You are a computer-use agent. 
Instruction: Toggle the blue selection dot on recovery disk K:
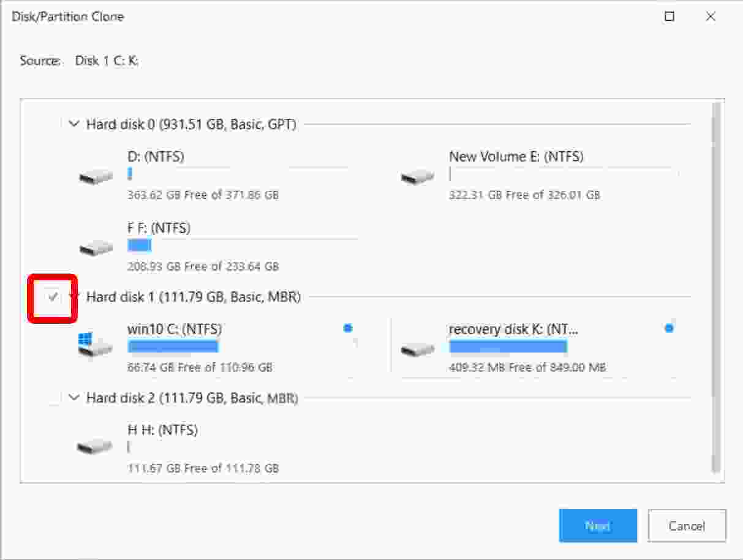(x=669, y=329)
